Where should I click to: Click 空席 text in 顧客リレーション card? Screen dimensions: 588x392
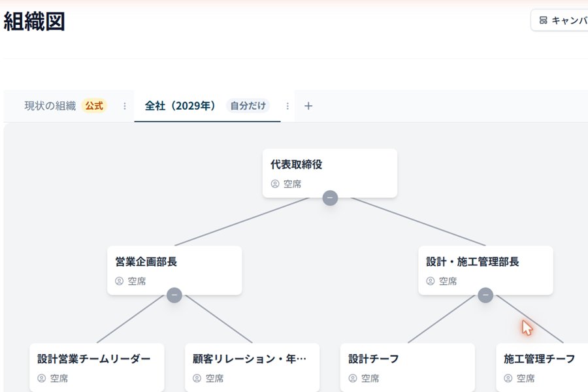click(214, 378)
